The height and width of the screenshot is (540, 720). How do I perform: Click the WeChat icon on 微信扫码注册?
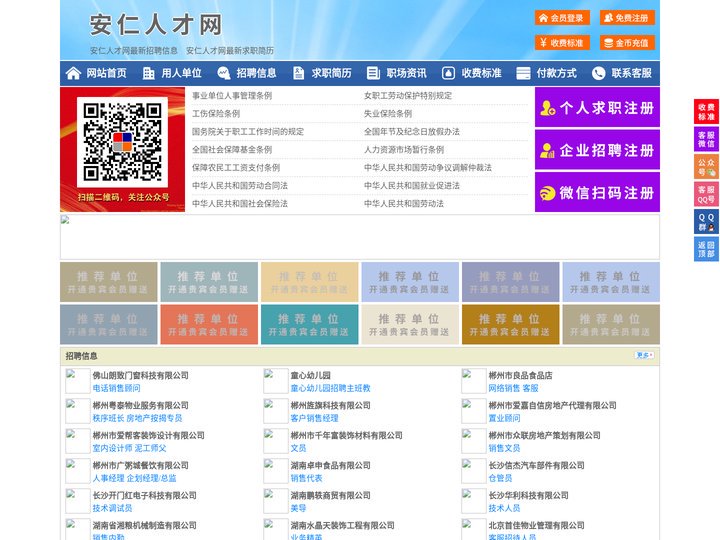pyautogui.click(x=547, y=193)
